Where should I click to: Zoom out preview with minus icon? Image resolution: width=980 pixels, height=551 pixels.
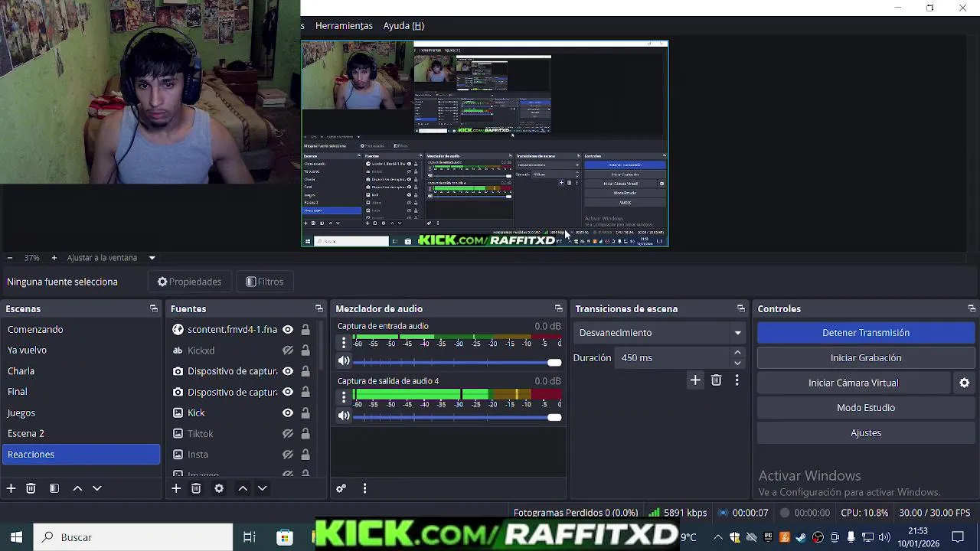pyautogui.click(x=9, y=258)
